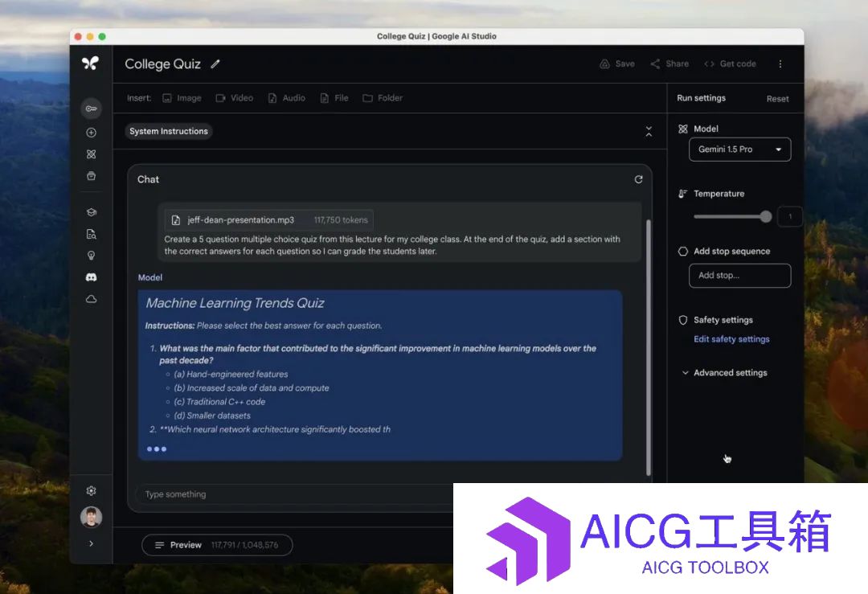The height and width of the screenshot is (594, 868).
Task: Click the Chat refresh icon
Action: 638,179
